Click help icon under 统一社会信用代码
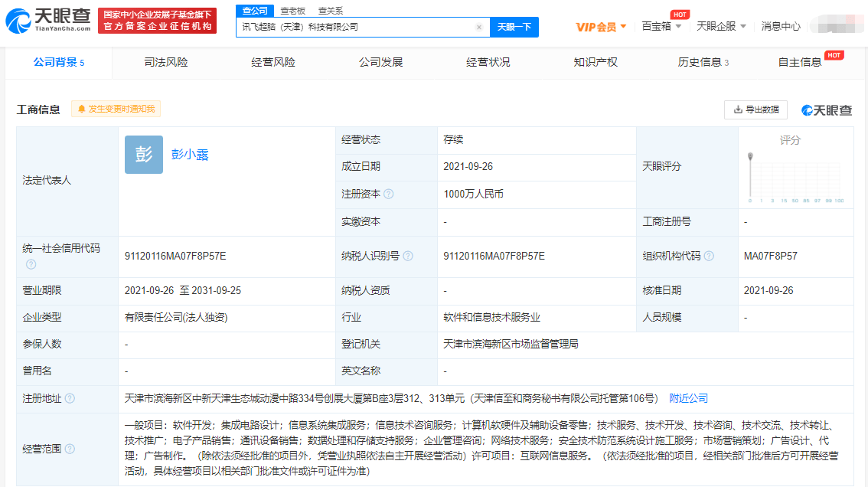This screenshot has width=868, height=487. coord(31,264)
